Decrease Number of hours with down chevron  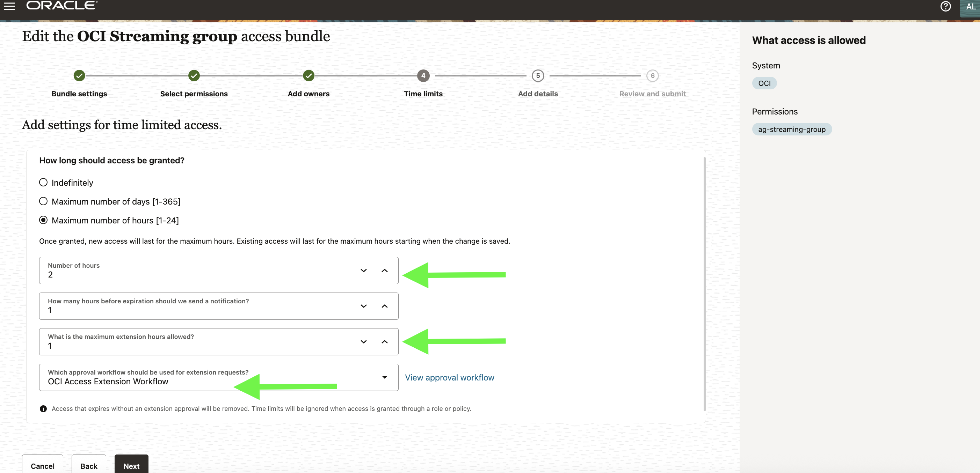363,270
